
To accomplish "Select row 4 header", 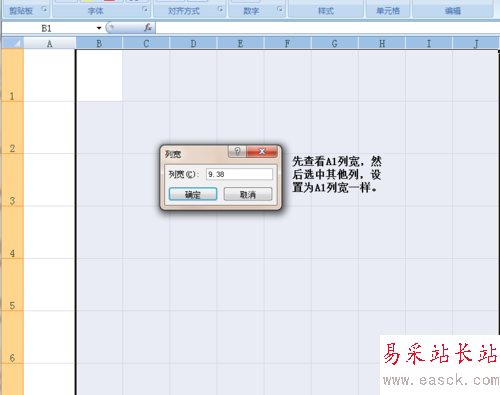I will (12, 232).
